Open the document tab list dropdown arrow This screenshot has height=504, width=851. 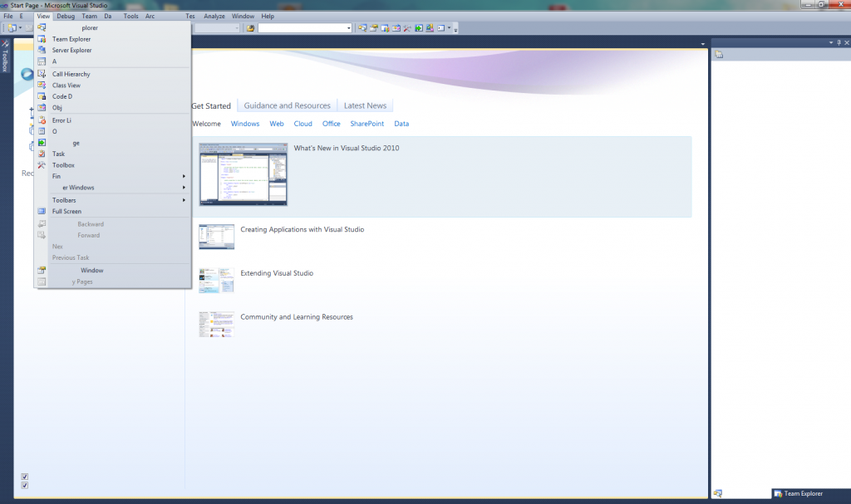pyautogui.click(x=703, y=44)
